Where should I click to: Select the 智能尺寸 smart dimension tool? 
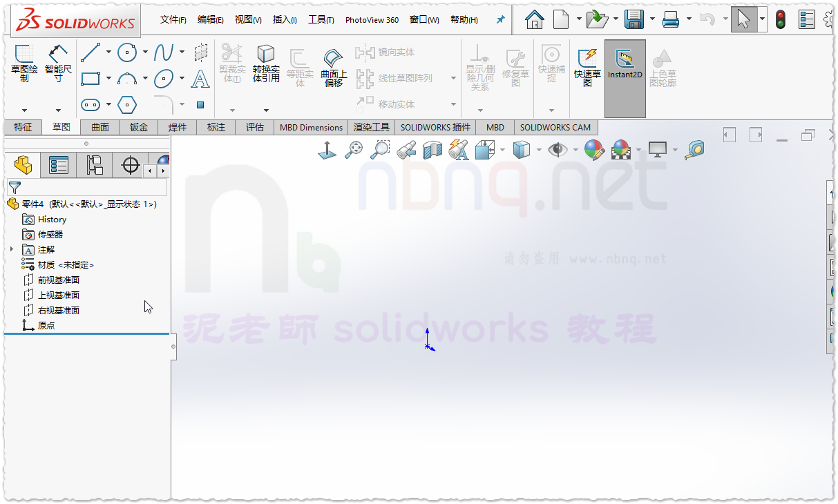[x=58, y=64]
